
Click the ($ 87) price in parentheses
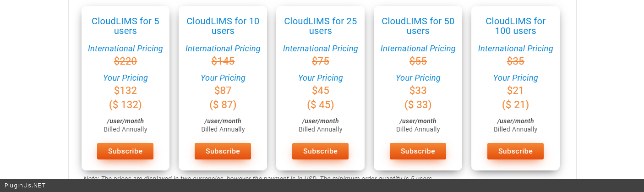[223, 105]
